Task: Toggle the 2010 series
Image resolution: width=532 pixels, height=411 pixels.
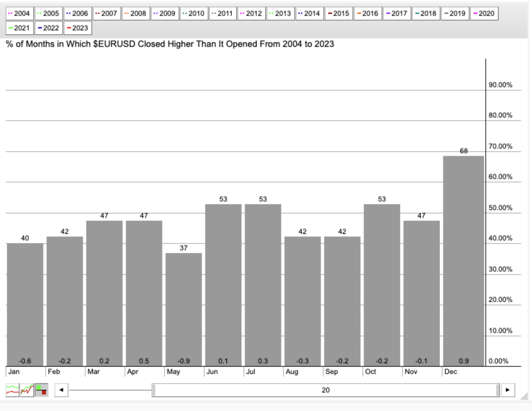Action: pyautogui.click(x=194, y=14)
